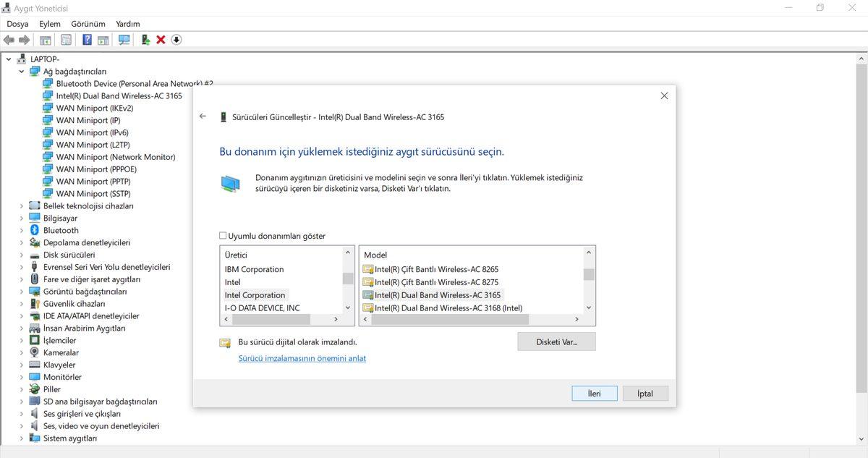Expand the Bluetooth device category

tap(22, 230)
